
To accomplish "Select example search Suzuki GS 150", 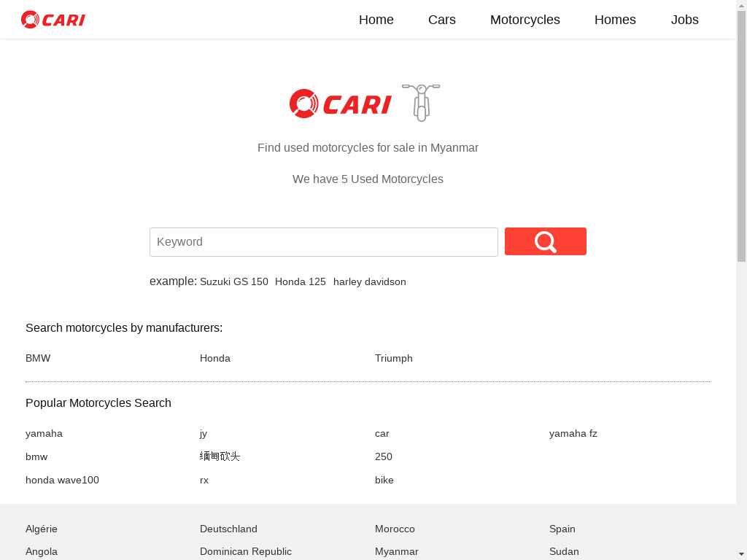I will [x=234, y=282].
